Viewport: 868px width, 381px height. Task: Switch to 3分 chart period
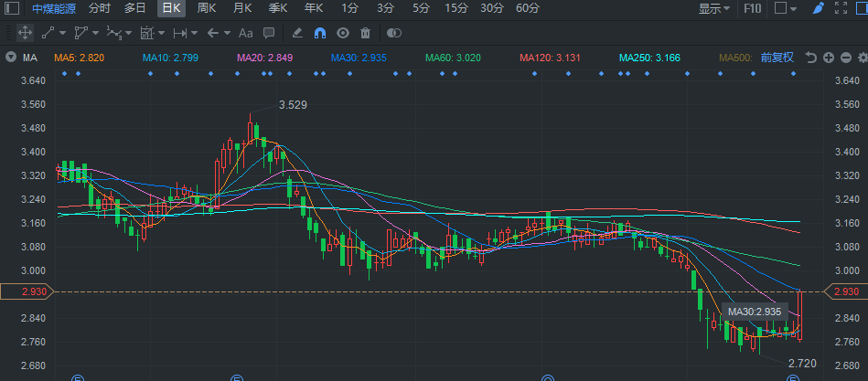(x=385, y=8)
